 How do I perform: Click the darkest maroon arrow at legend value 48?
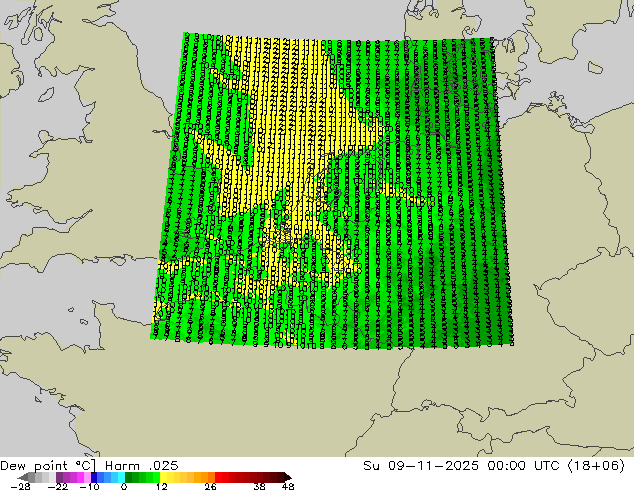287,477
